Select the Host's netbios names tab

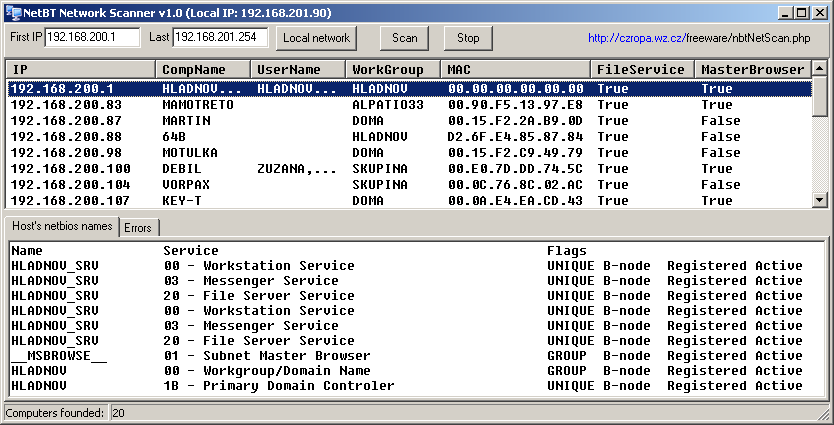62,227
